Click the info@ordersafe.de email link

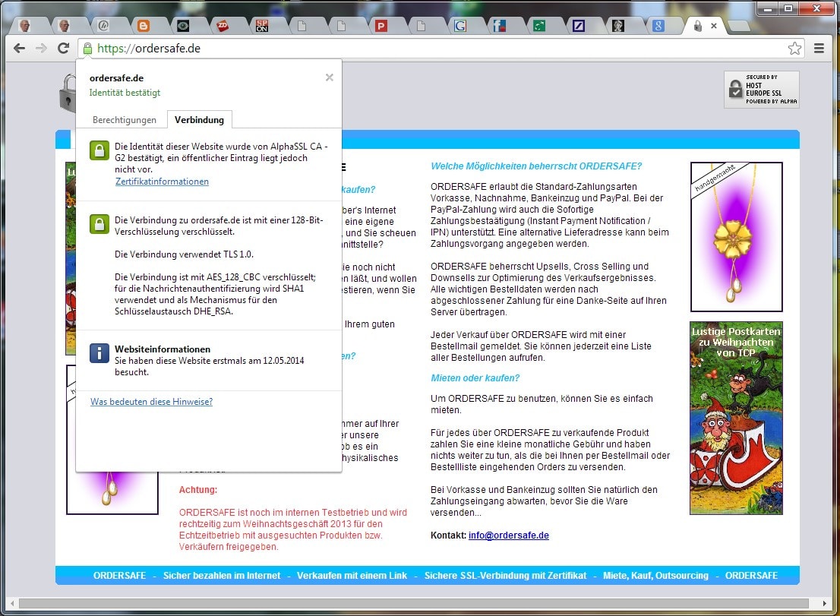(x=508, y=535)
